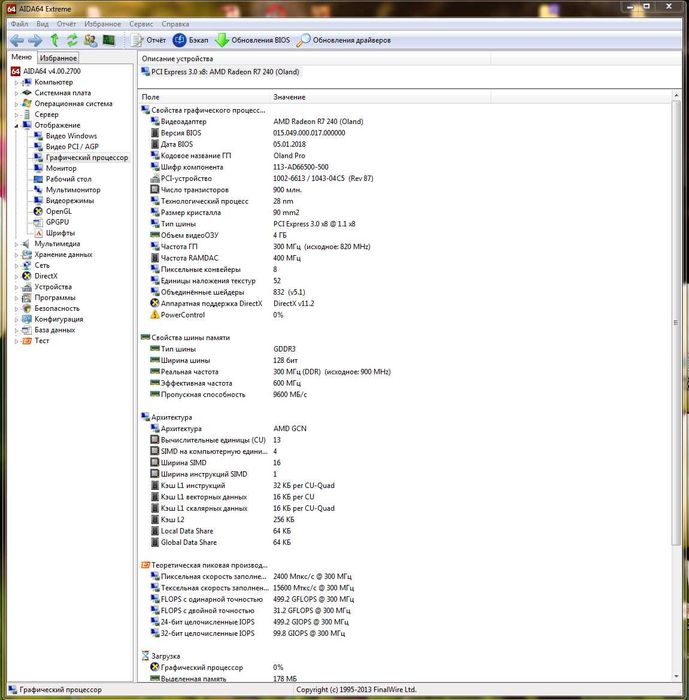Click the scrollbar down arrow
The image size is (689, 700).
coord(676,676)
